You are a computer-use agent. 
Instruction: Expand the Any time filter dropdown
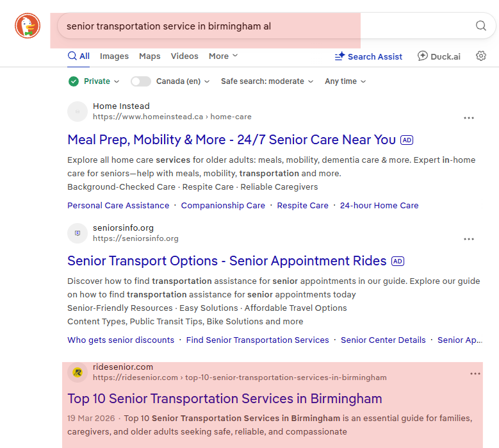[x=345, y=81]
